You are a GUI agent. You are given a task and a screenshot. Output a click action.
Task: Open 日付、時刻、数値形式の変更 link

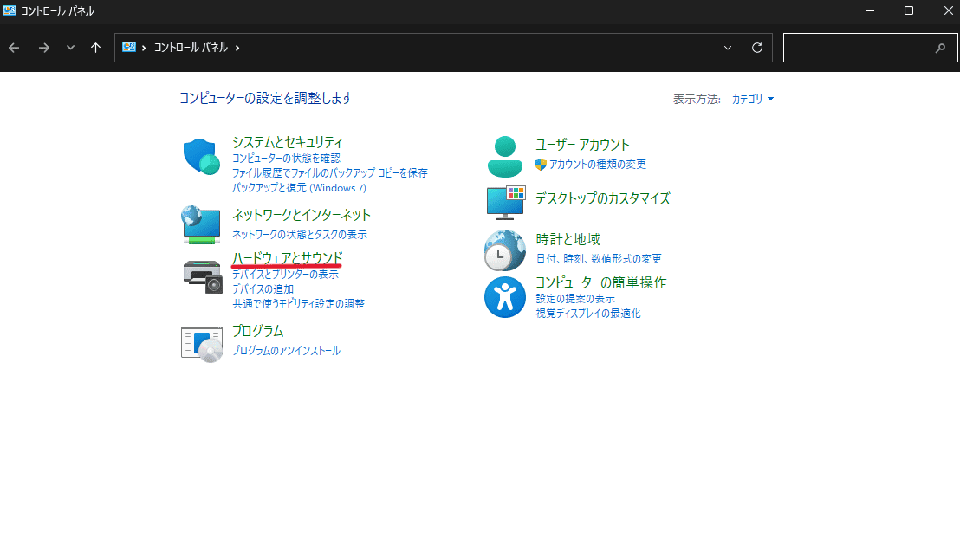pos(598,258)
